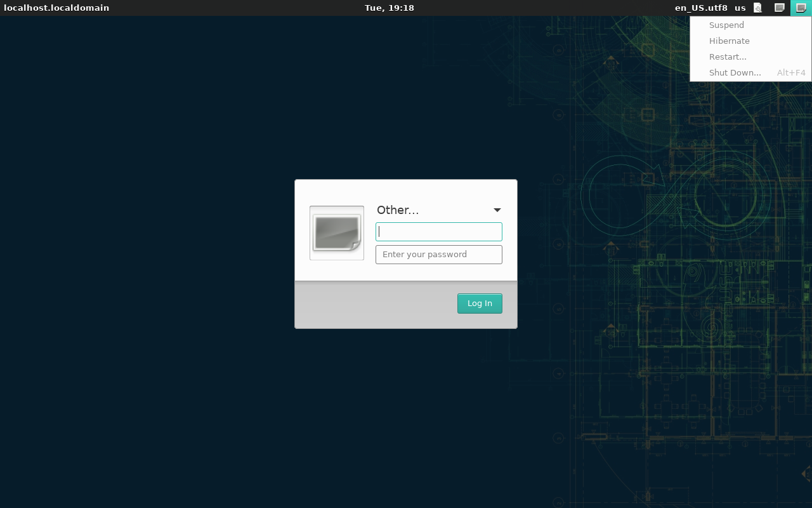Viewport: 812px width, 508px height.
Task: Click the user avatar placeholder image
Action: (x=337, y=233)
